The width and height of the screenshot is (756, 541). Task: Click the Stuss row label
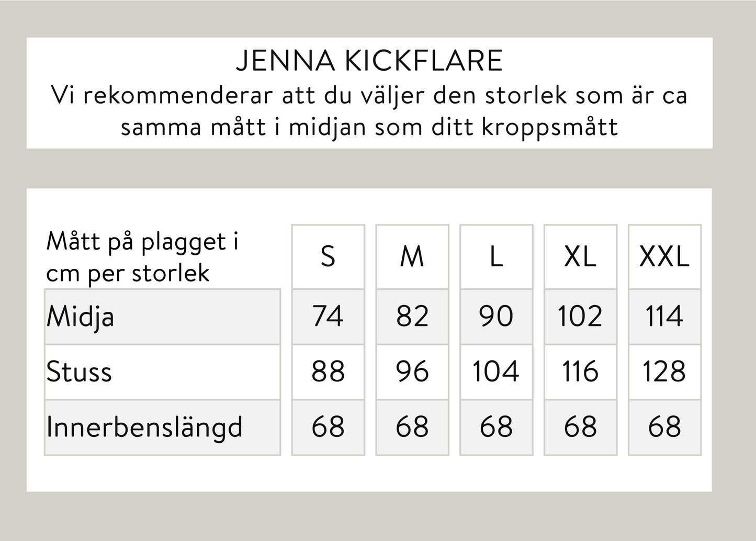click(80, 372)
